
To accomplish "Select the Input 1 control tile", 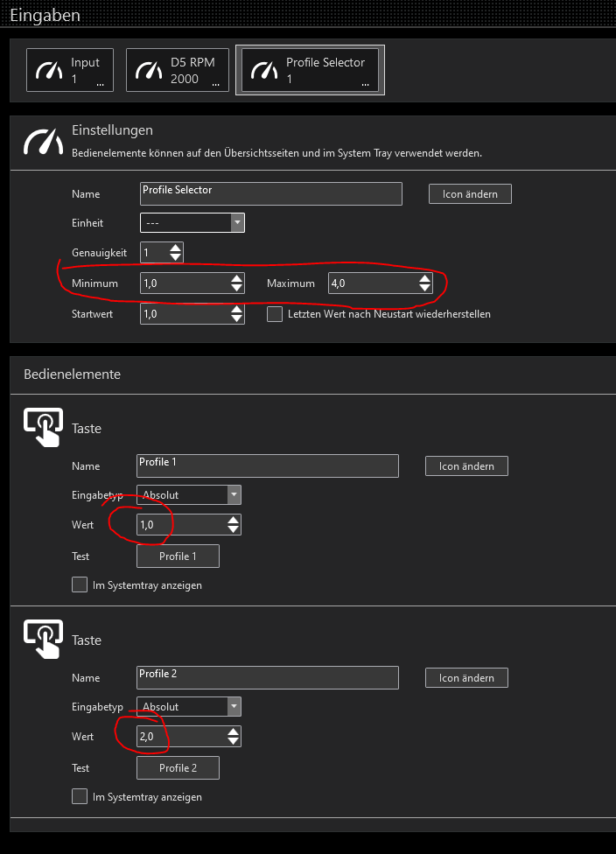I will (70, 70).
